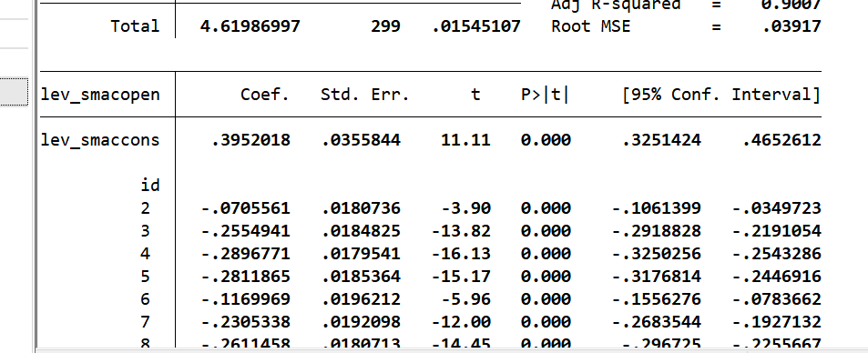868x353 pixels.
Task: Click the id level 3 label
Action: tap(145, 231)
